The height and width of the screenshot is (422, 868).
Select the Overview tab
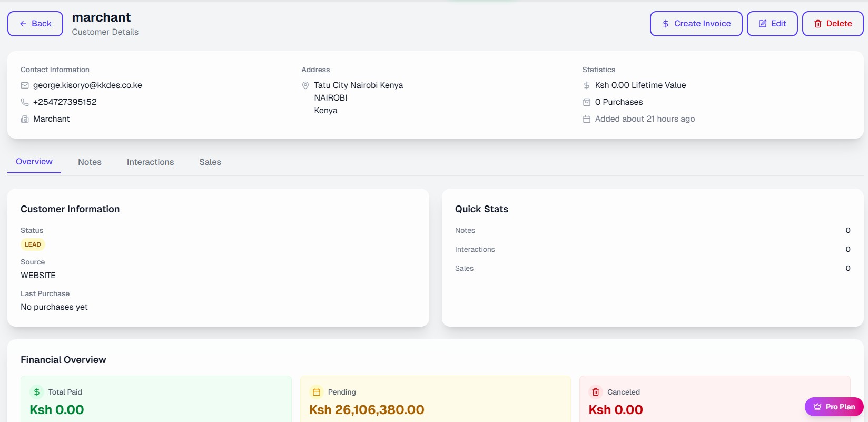34,162
